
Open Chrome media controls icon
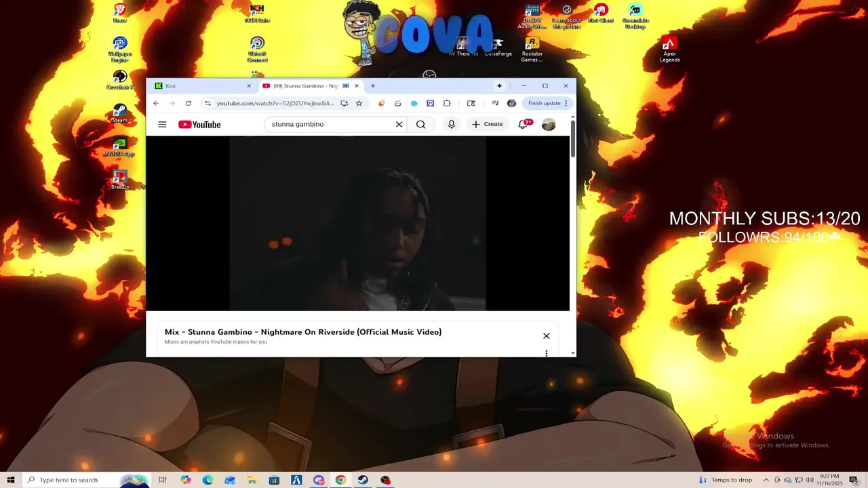pos(495,103)
